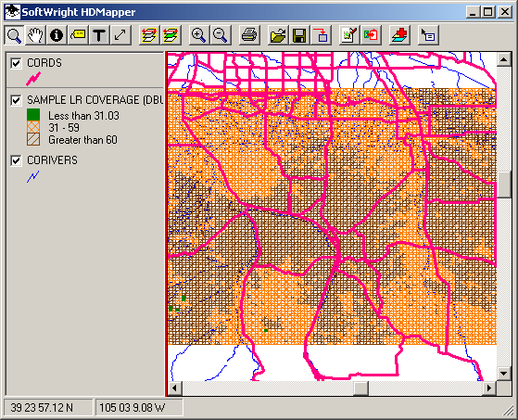
Task: Activate the hand pan tool
Action: pyautogui.click(x=35, y=35)
